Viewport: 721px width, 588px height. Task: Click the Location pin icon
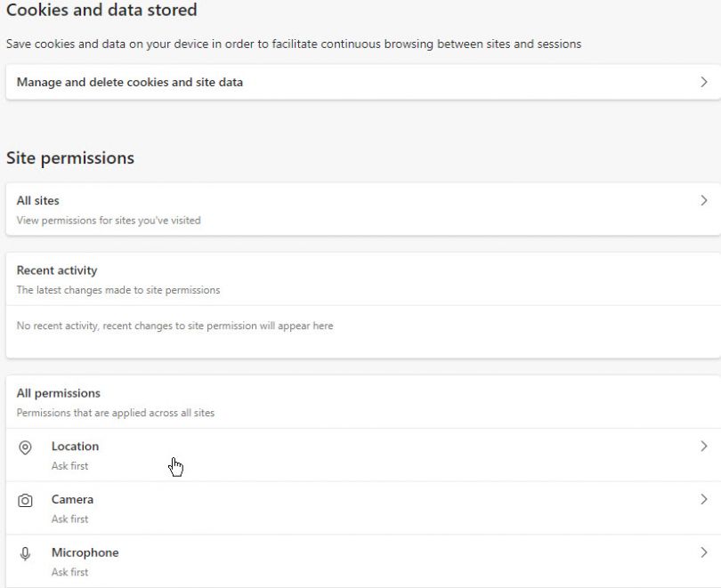coord(25,447)
